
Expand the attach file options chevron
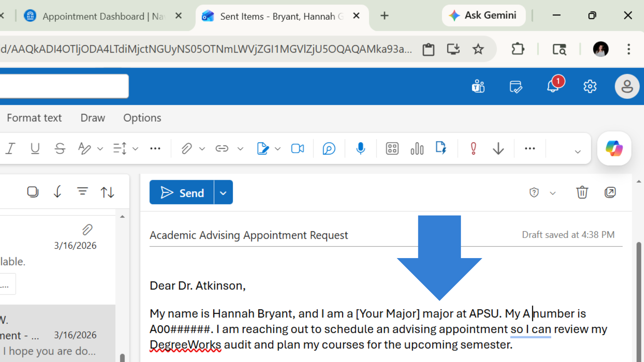pyautogui.click(x=202, y=148)
